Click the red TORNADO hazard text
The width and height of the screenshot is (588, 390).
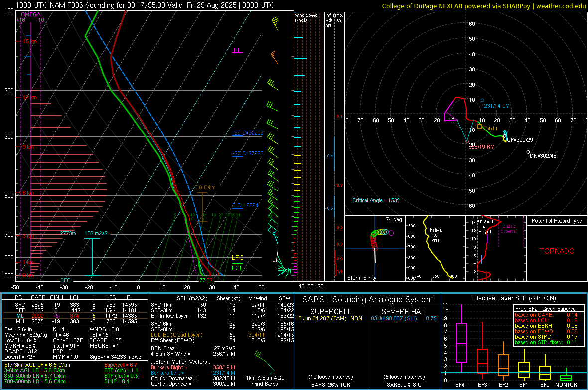(557, 251)
